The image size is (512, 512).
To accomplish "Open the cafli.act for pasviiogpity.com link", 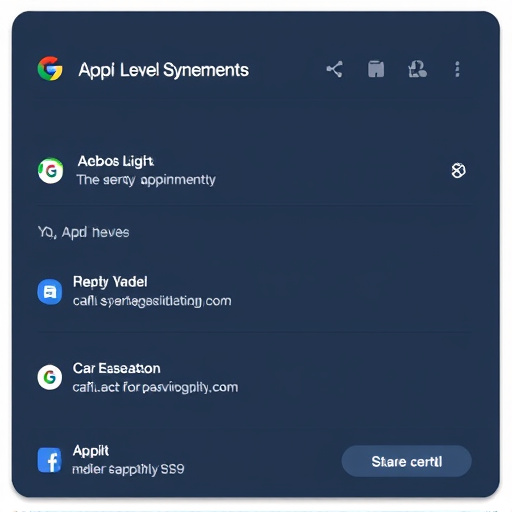I will click(x=155, y=387).
